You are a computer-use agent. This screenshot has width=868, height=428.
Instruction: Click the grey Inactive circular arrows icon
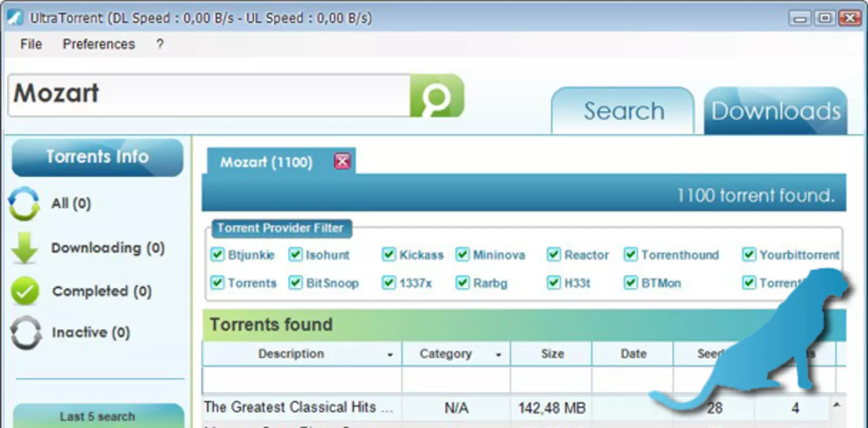25,332
